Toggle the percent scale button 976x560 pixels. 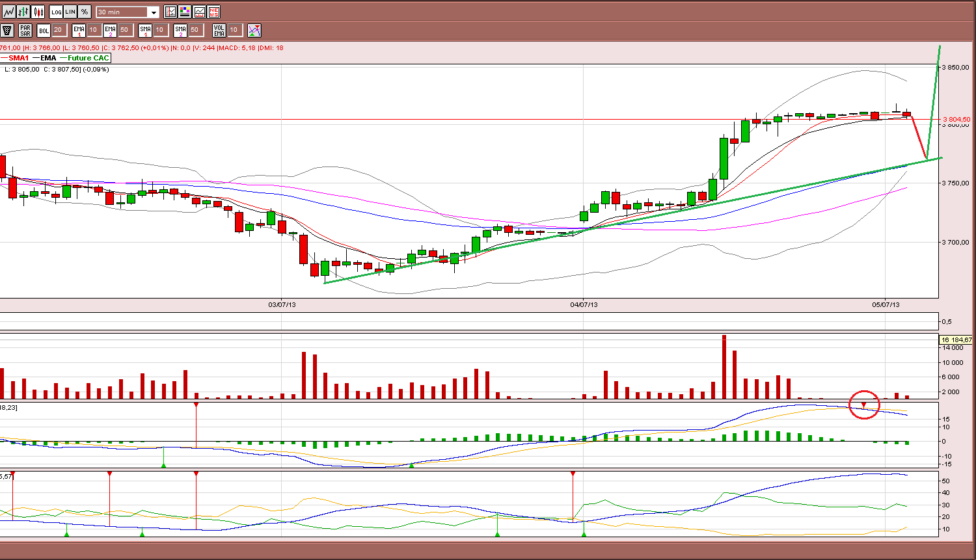click(x=85, y=12)
